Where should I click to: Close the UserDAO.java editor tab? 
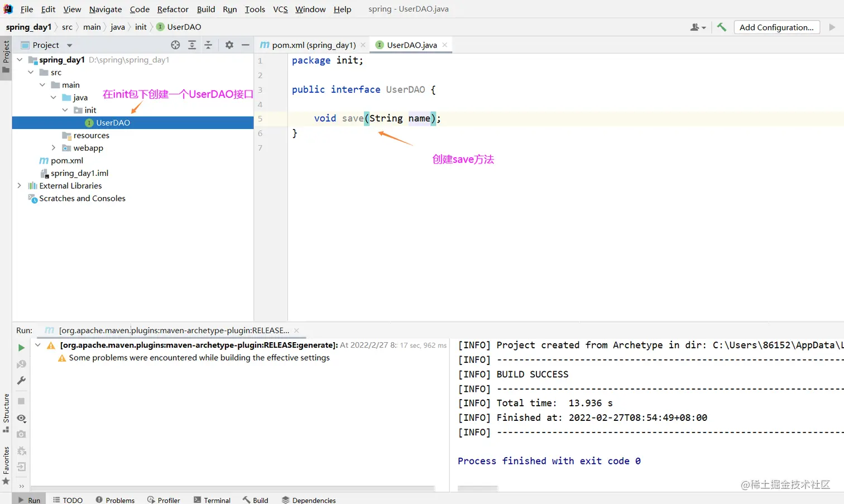(445, 45)
